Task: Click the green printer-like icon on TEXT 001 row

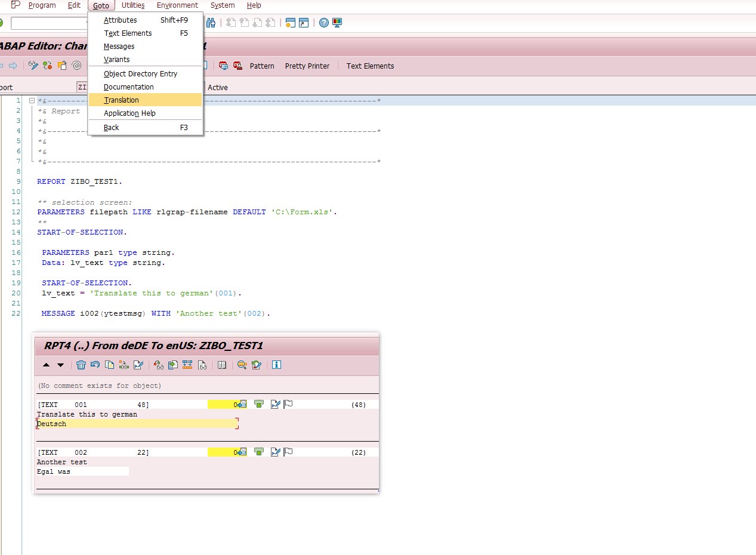Action: click(259, 404)
